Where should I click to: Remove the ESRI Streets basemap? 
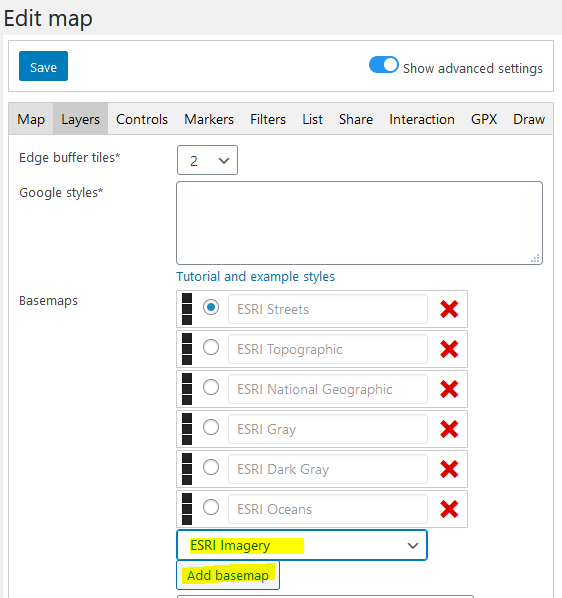coord(449,309)
